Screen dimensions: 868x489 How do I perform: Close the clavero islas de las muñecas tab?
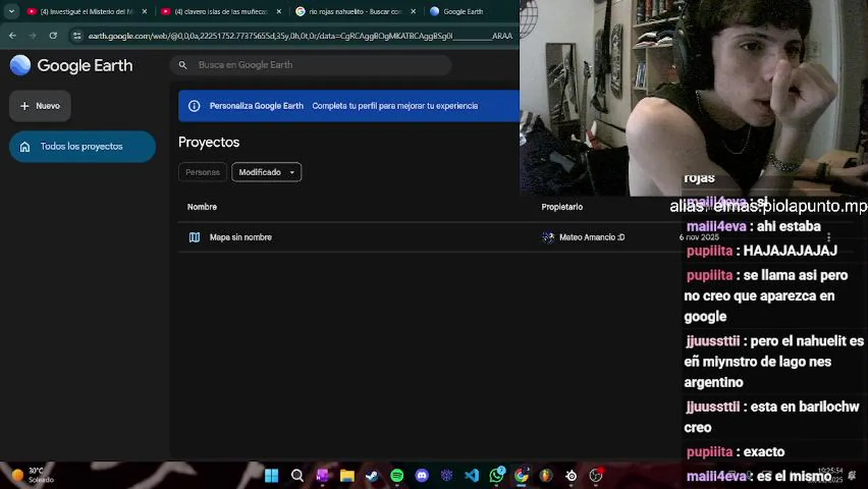278,12
